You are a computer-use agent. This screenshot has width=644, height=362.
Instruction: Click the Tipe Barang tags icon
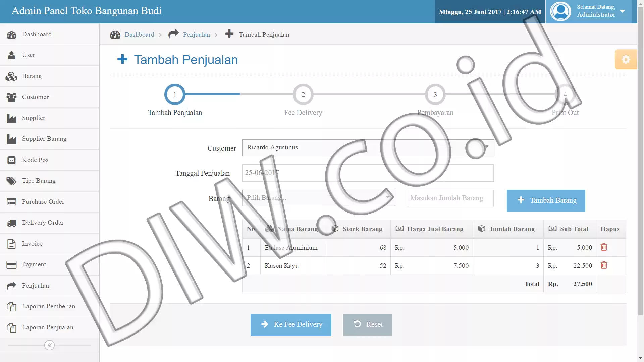11,181
